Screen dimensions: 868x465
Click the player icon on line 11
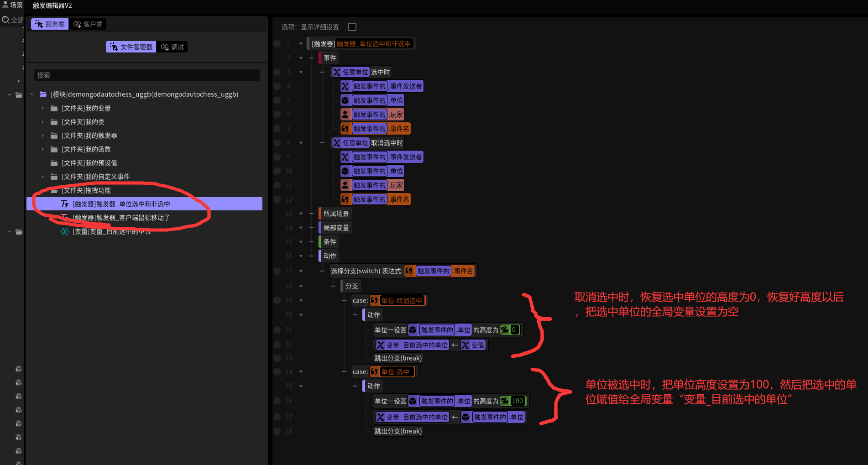[x=345, y=185]
